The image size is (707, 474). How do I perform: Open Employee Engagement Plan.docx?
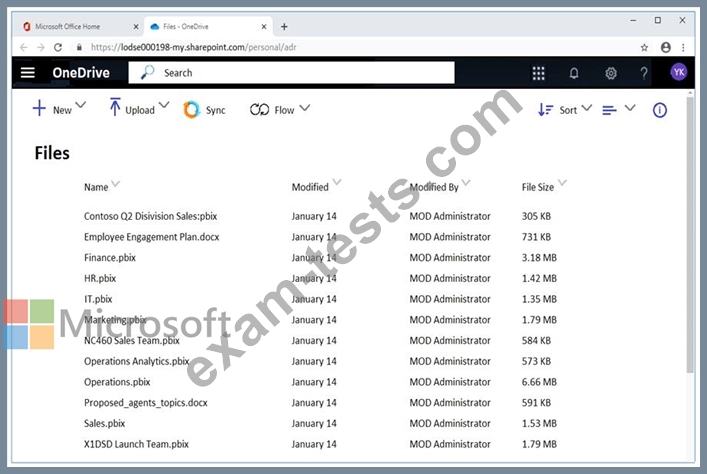pyautogui.click(x=152, y=237)
